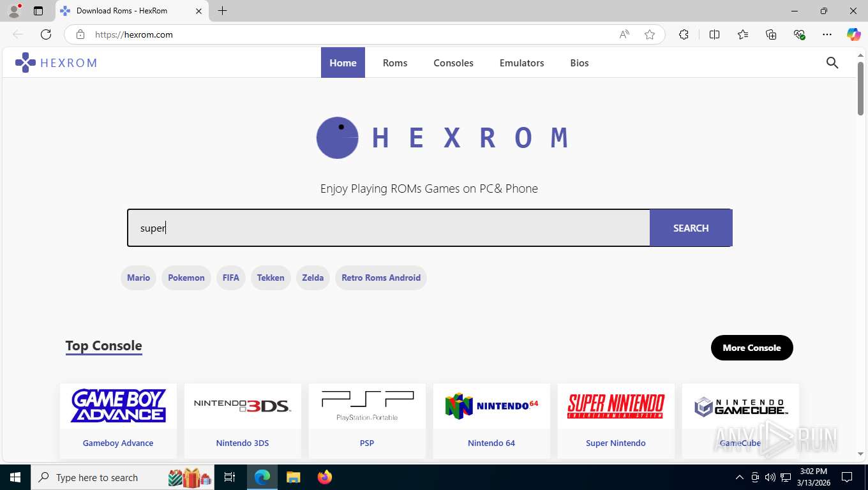This screenshot has width=868, height=490.
Task: Select the Zelda search tag
Action: (x=313, y=278)
